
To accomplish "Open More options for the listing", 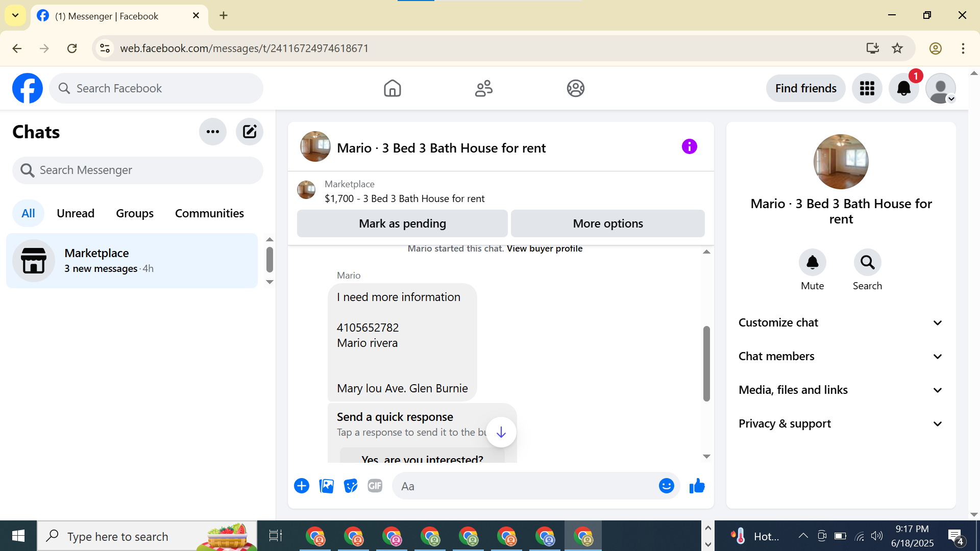I will [x=608, y=223].
